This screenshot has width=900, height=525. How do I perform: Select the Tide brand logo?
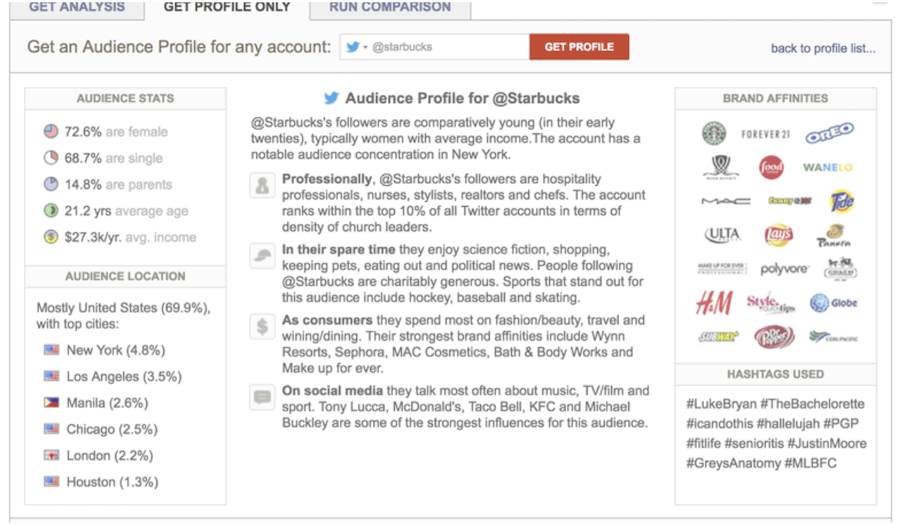842,201
